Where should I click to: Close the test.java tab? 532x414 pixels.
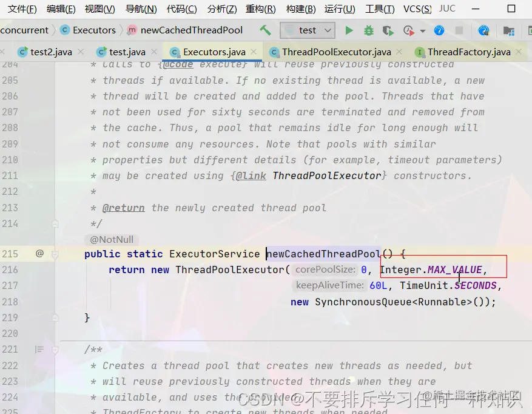point(154,52)
